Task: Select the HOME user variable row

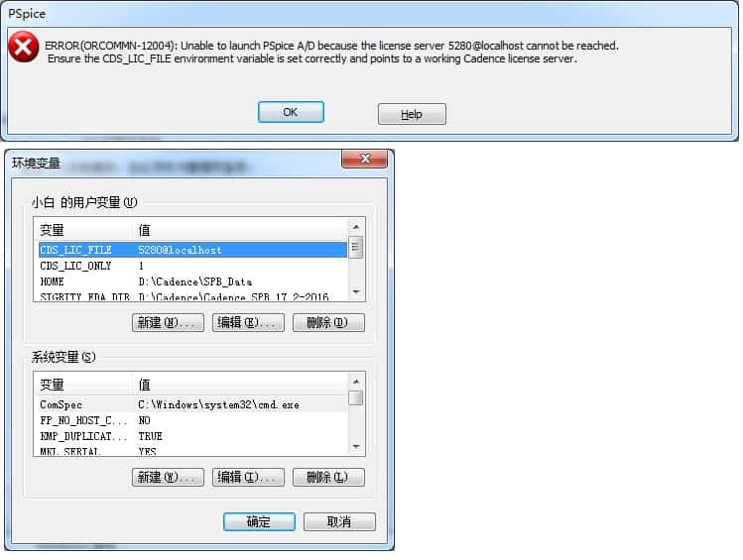Action: (192, 281)
